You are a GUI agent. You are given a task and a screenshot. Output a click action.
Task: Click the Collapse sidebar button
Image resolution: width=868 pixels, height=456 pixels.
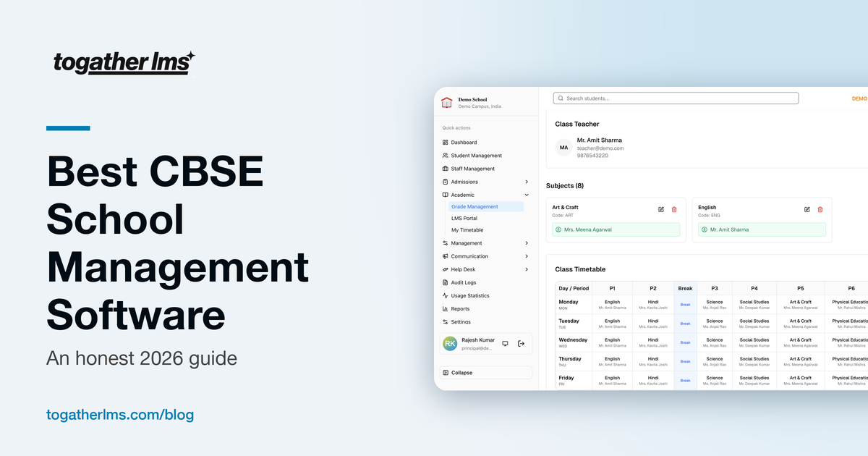click(486, 373)
